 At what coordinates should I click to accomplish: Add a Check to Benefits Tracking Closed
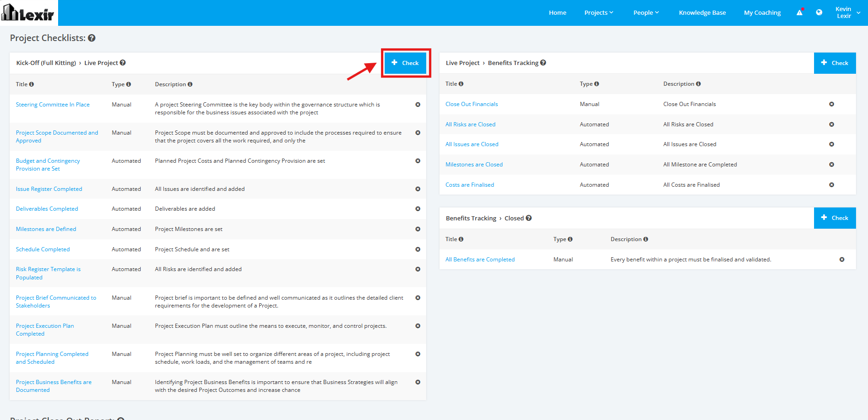point(835,218)
